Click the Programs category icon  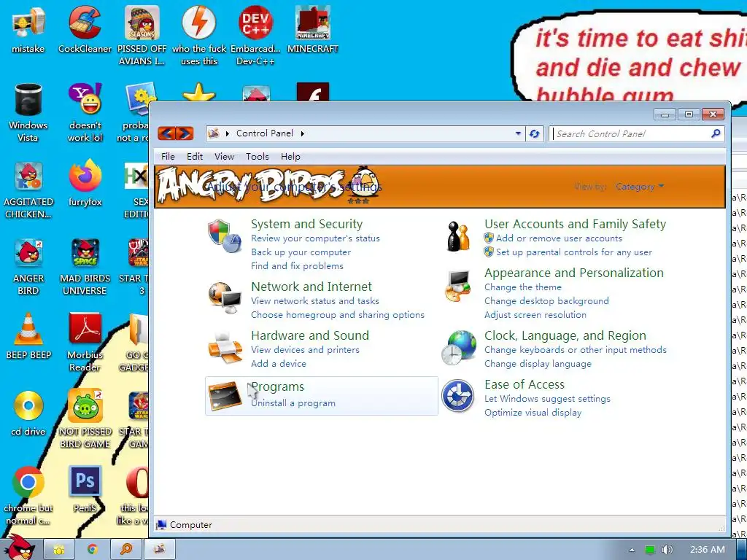(x=225, y=396)
